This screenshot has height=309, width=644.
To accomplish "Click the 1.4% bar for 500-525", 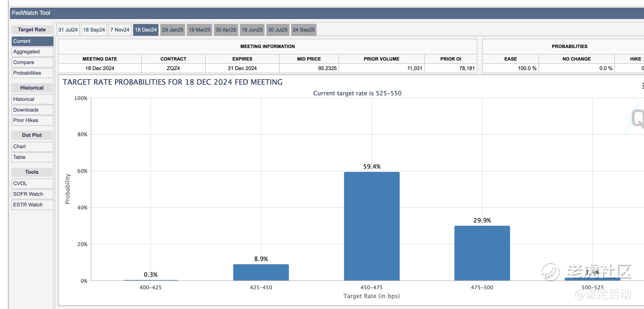I will point(593,279).
